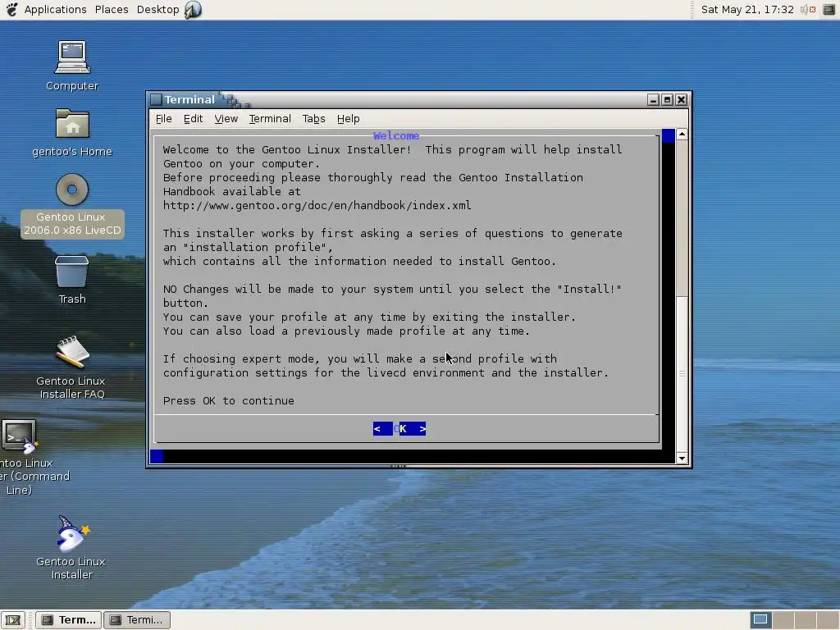The height and width of the screenshot is (630, 840).
Task: Click the handbook URL http://www.gentoo.org/doc/en/handbook/index.xml
Action: [317, 206]
